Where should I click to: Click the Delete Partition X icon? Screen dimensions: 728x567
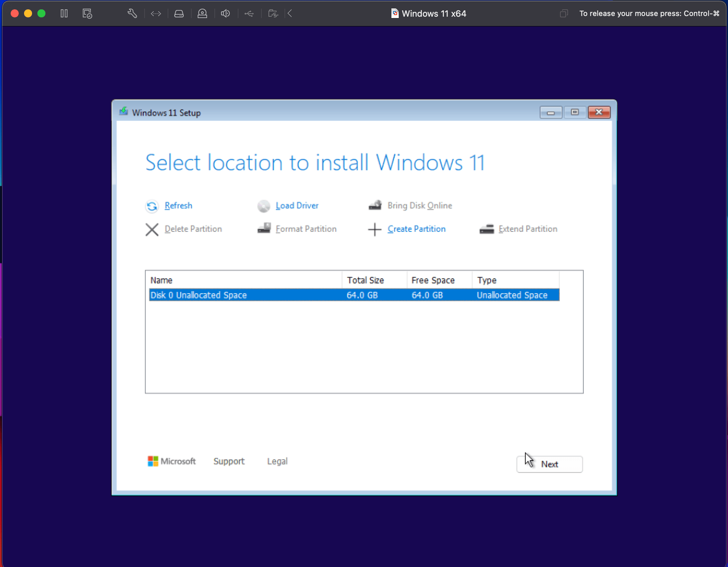[152, 229]
